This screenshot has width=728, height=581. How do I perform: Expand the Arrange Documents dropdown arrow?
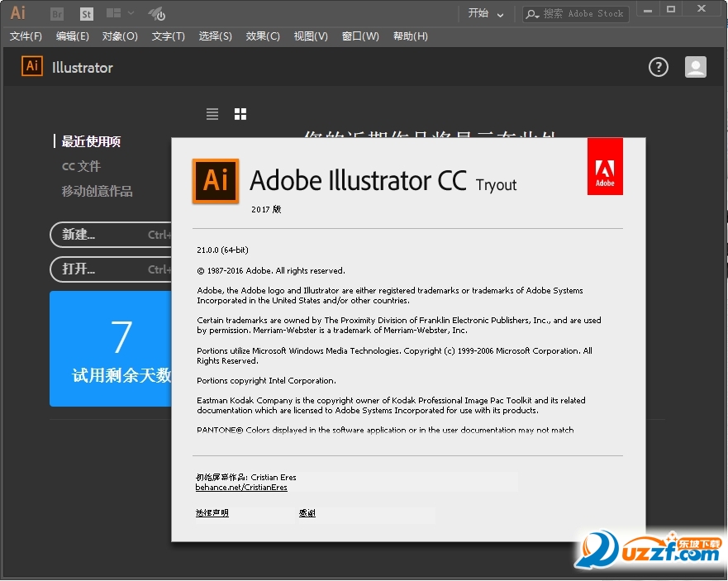tap(130, 12)
